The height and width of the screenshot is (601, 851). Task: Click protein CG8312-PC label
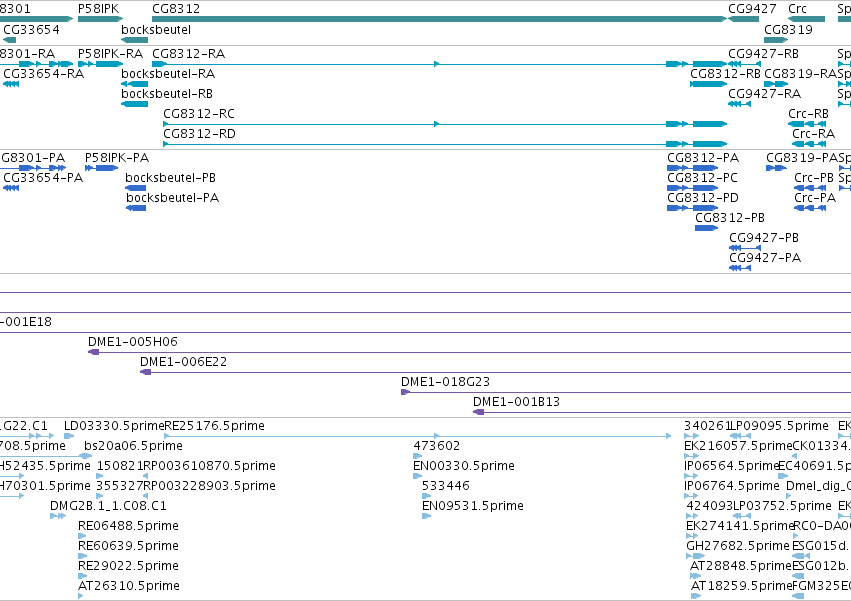click(702, 178)
